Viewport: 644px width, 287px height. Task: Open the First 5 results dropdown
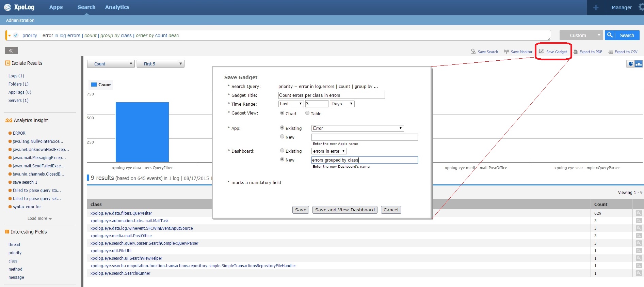[160, 64]
